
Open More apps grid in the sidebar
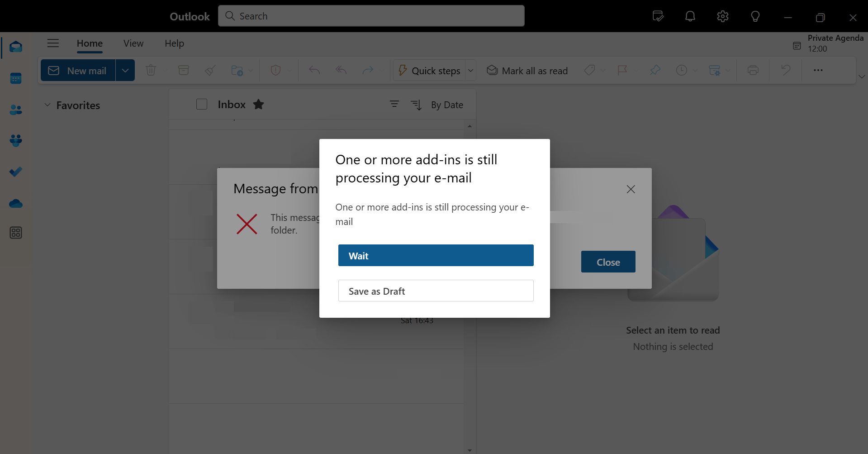pyautogui.click(x=16, y=233)
